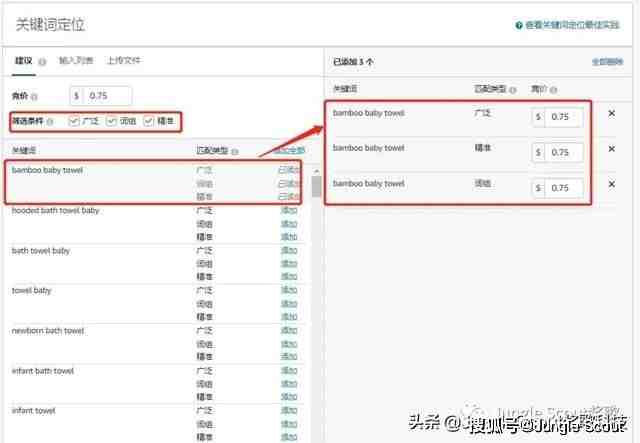Switch to the 输入列表 tab
This screenshot has width=640, height=443.
coord(76,61)
